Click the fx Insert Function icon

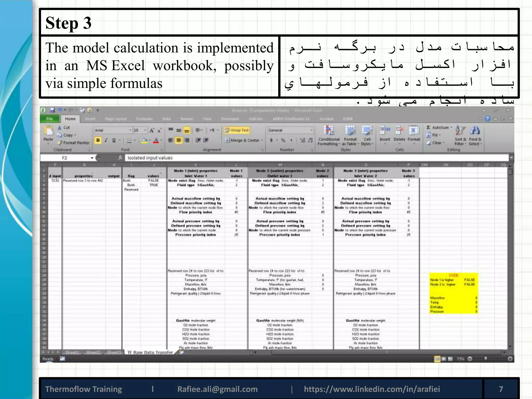tap(120, 158)
